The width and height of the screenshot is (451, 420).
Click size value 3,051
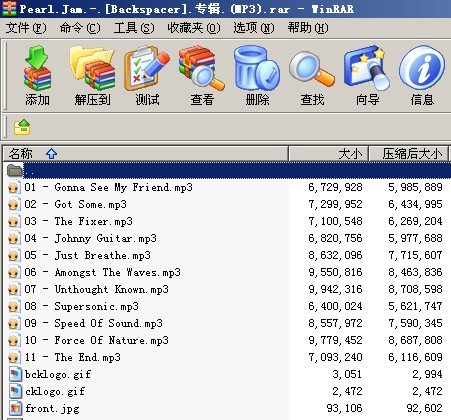pyautogui.click(x=347, y=374)
